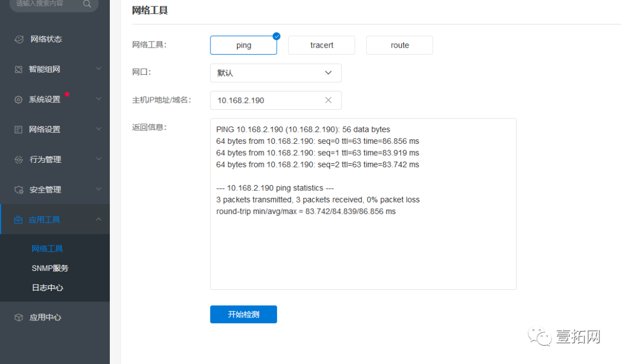Viewport: 621px width, 364px height.
Task: Collapse the 应用工具 menu chevron
Action: [98, 219]
